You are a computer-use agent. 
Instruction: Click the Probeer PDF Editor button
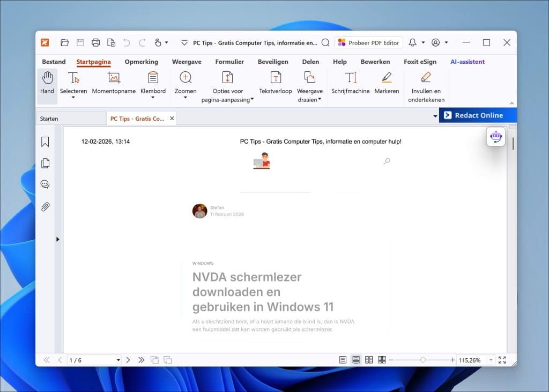369,42
